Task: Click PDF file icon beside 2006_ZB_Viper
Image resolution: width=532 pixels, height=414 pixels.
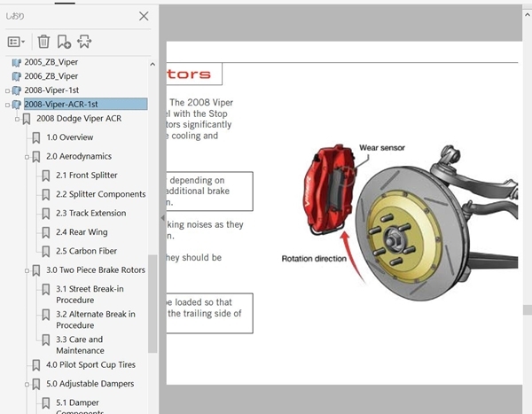Action: 17,76
